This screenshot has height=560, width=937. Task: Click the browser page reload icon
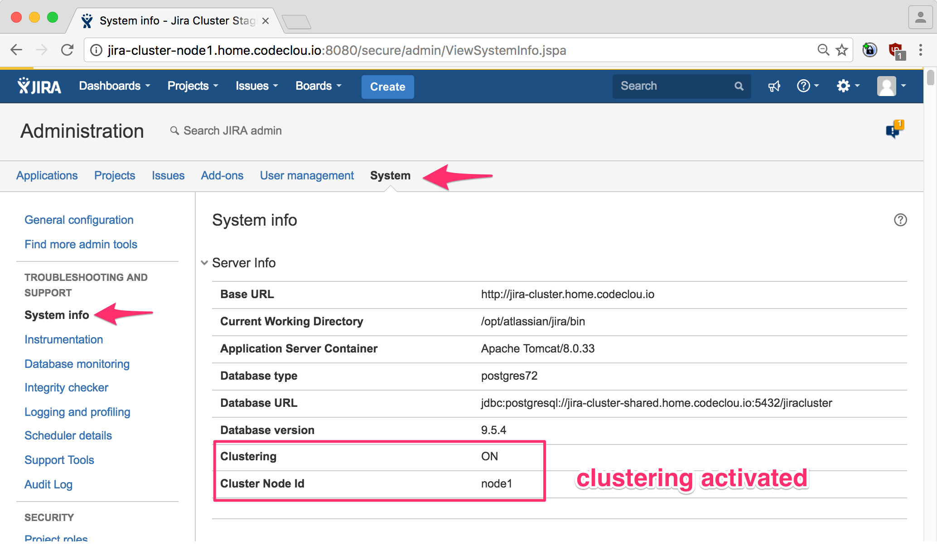67,50
